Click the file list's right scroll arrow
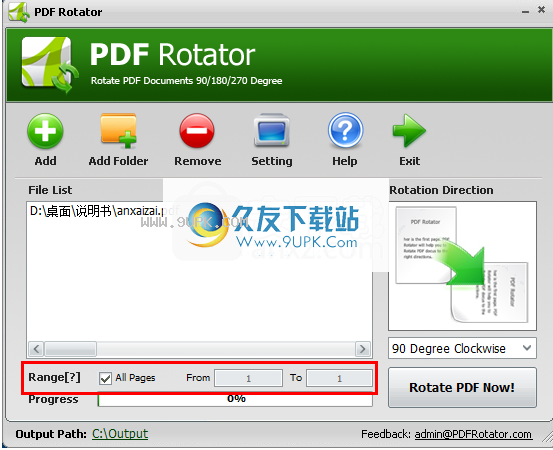Screen dimensions: 553x450 [363, 349]
